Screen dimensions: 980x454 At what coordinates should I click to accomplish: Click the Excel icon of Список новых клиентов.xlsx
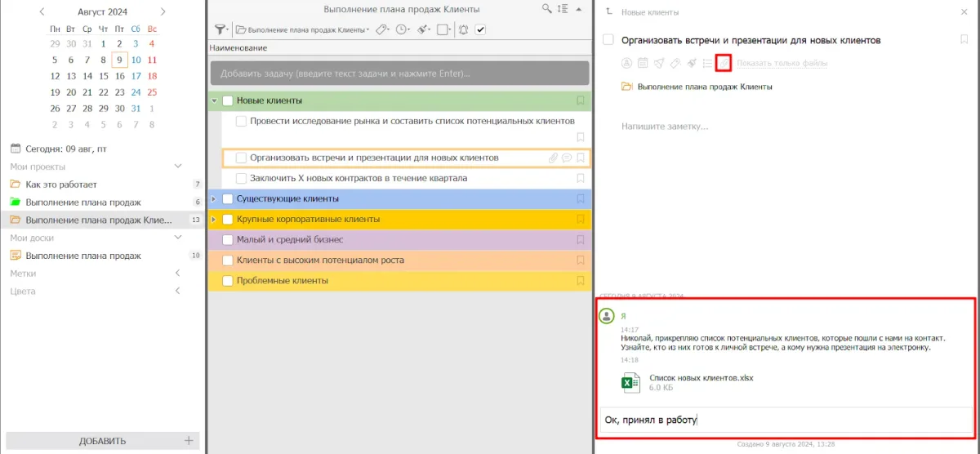click(x=630, y=382)
